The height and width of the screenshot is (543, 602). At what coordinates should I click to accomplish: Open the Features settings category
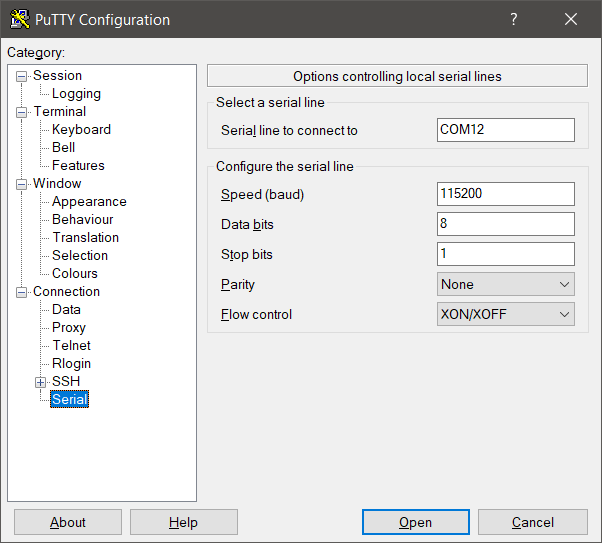point(78,166)
